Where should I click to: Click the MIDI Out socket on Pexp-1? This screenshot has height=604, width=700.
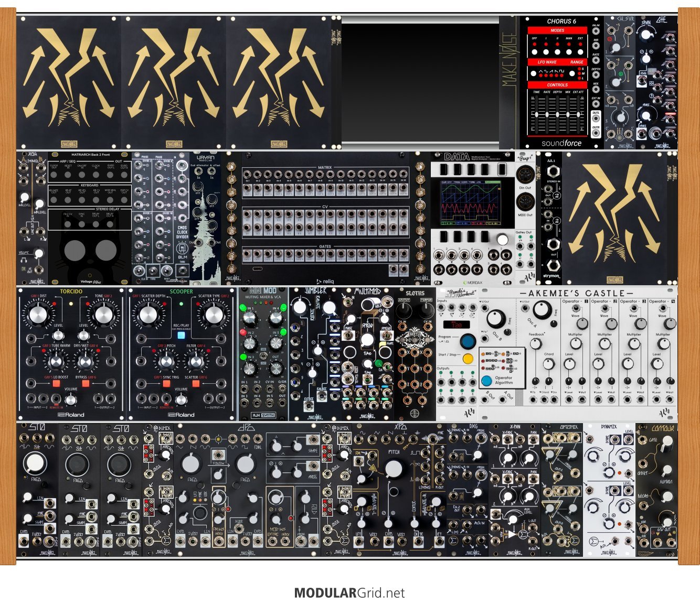(x=525, y=201)
